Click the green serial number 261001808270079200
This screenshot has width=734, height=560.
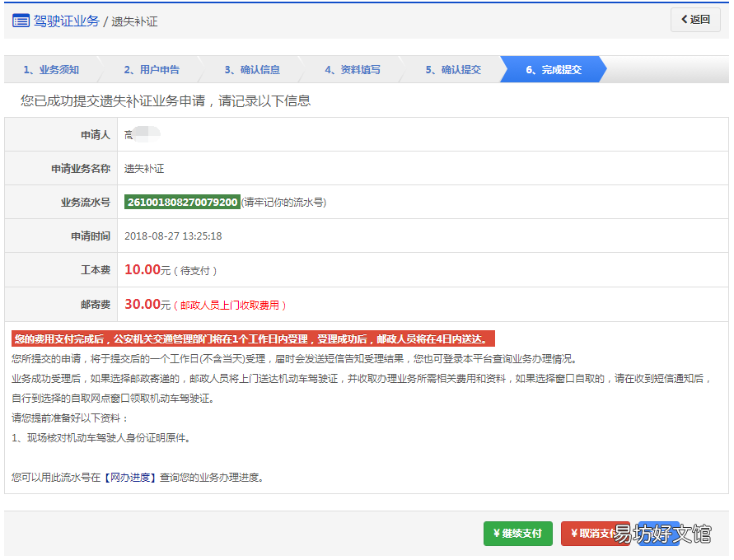[x=182, y=202]
